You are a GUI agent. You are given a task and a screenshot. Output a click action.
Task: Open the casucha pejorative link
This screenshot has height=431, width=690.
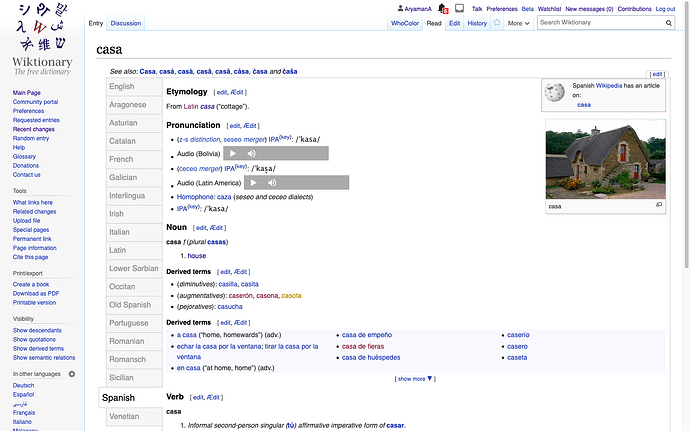click(x=230, y=307)
